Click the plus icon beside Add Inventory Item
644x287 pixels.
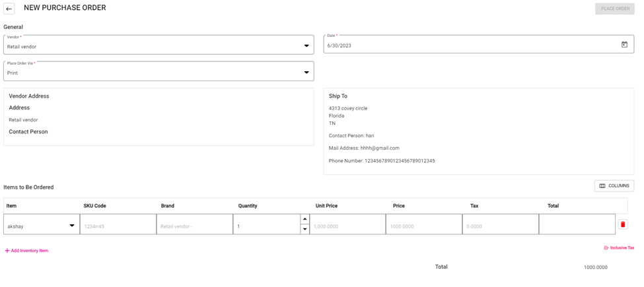(x=7, y=251)
